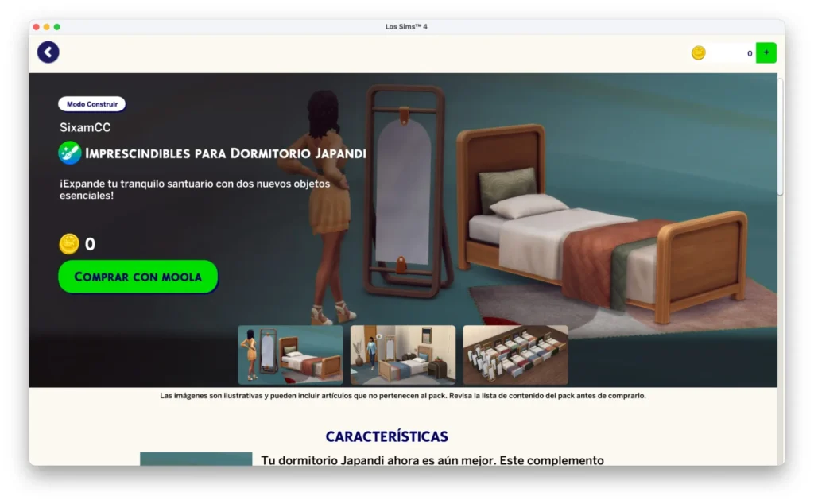
Task: Click disclaimer text about illustrative images
Action: point(403,396)
